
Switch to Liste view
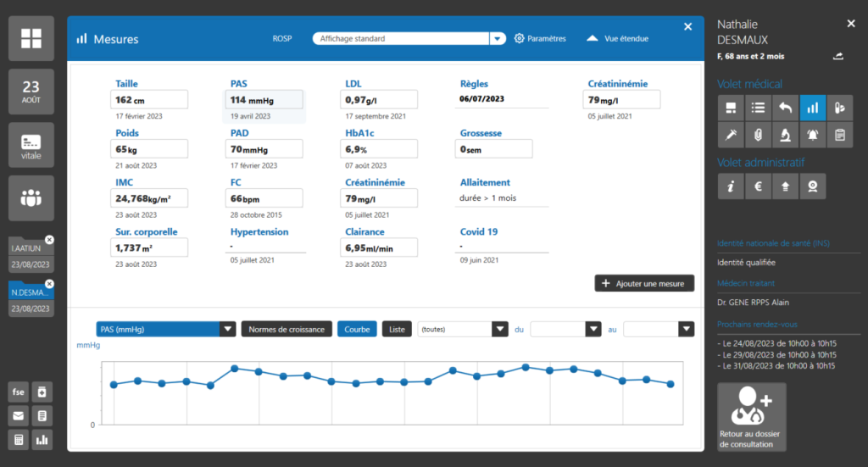click(x=396, y=329)
